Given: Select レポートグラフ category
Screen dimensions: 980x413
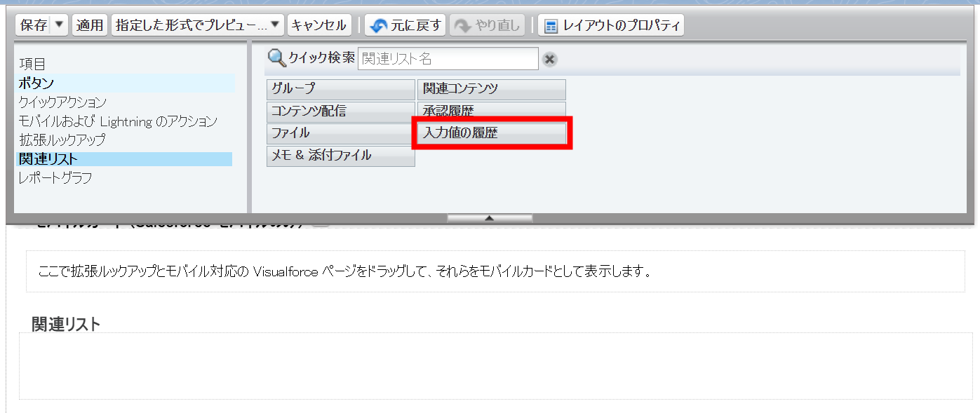Looking at the screenshot, I should [x=55, y=178].
